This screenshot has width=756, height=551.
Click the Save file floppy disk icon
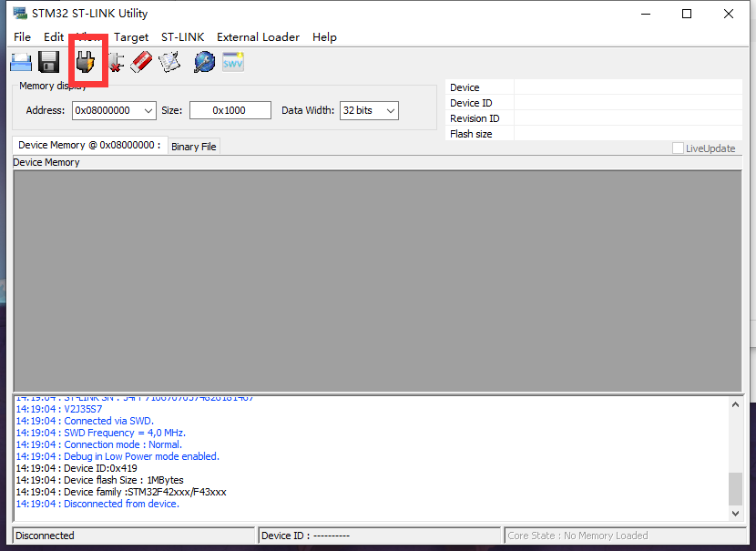point(48,62)
